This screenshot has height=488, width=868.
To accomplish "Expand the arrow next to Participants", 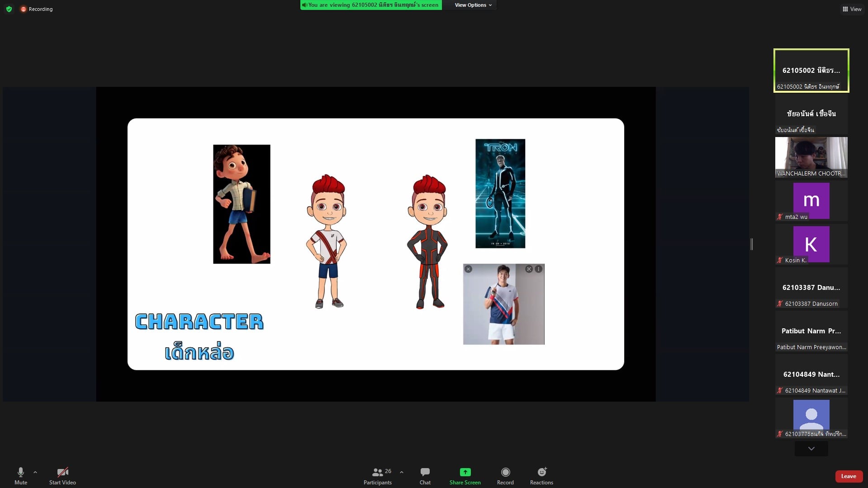I will coord(402,472).
